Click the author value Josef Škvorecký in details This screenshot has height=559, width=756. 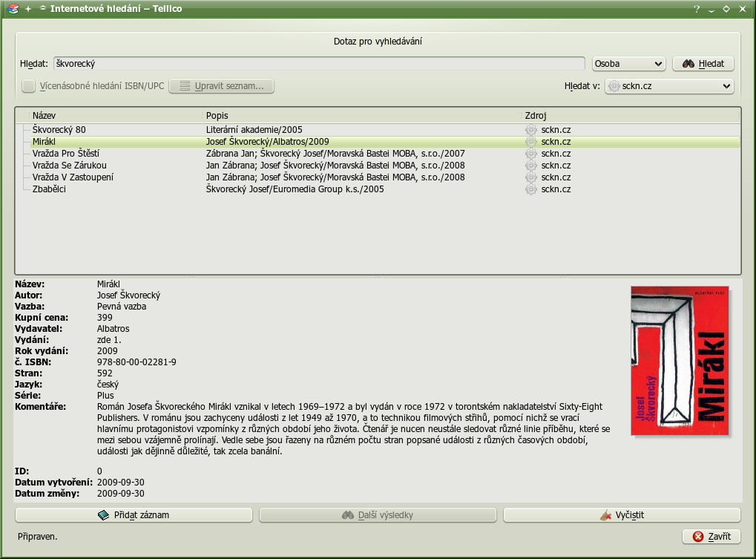tap(129, 295)
